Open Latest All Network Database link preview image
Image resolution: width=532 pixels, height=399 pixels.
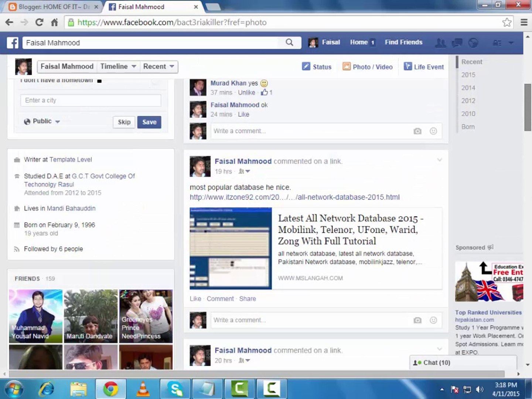(x=231, y=248)
